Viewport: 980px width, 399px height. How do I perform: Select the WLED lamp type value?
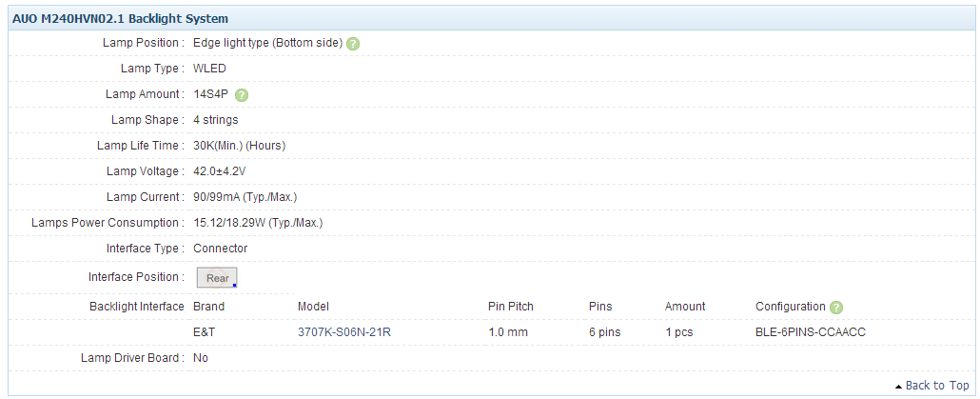(210, 69)
